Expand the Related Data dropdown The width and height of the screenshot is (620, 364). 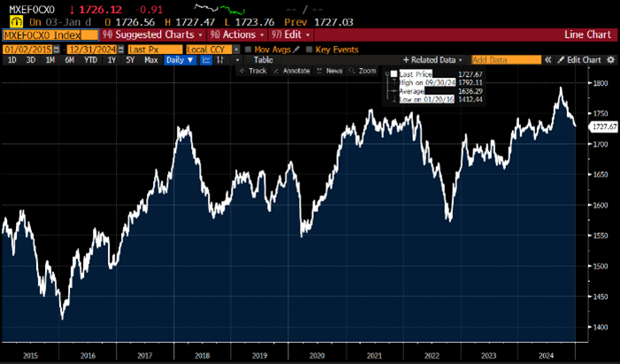[432, 60]
